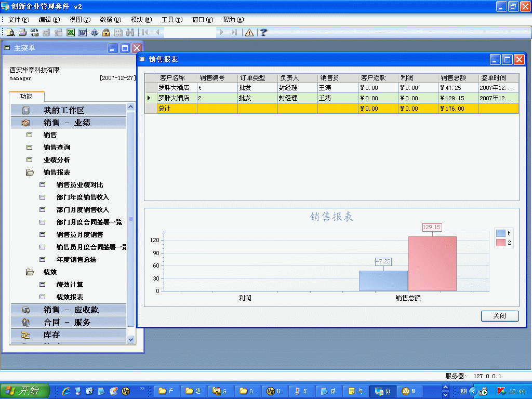Click the blue 't' legend swatch
This screenshot has width=532, height=399.
click(500, 233)
